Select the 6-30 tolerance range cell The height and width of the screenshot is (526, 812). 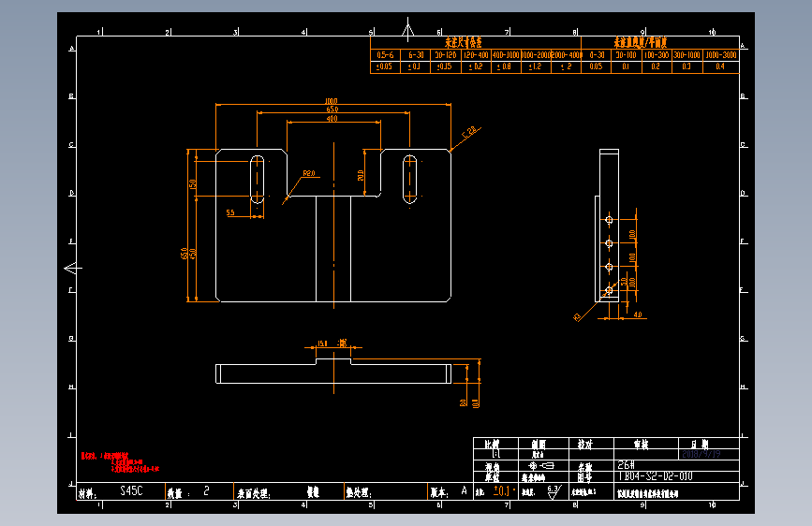pos(415,55)
